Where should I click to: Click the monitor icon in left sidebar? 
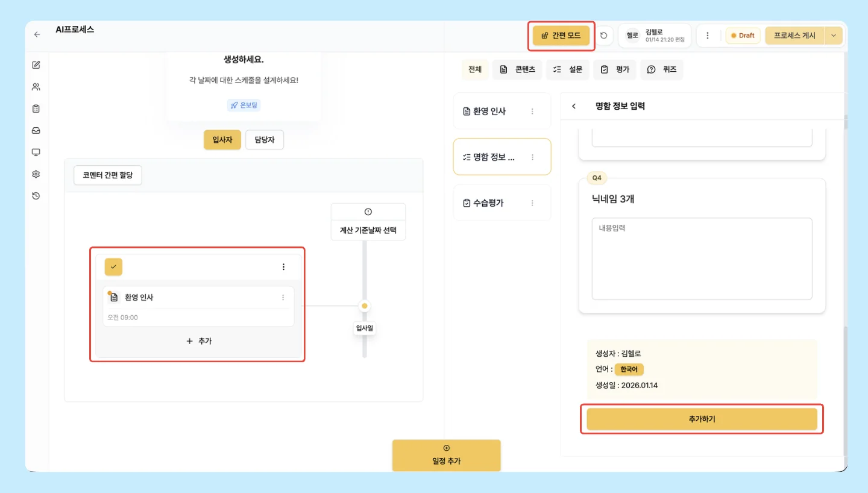point(36,152)
